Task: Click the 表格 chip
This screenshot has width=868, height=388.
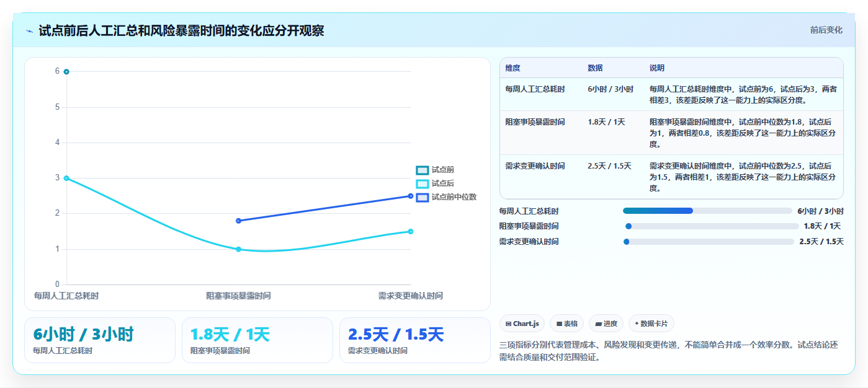Action: pos(566,324)
